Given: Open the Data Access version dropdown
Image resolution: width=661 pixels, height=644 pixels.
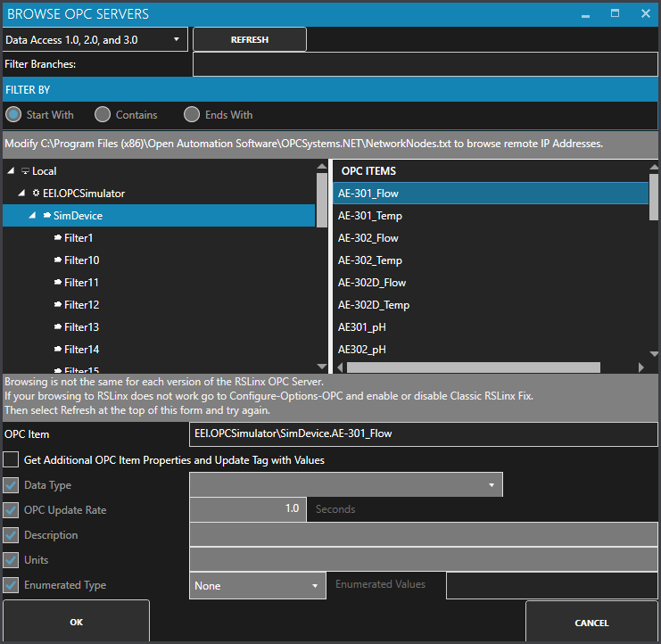Looking at the screenshot, I should pos(95,39).
